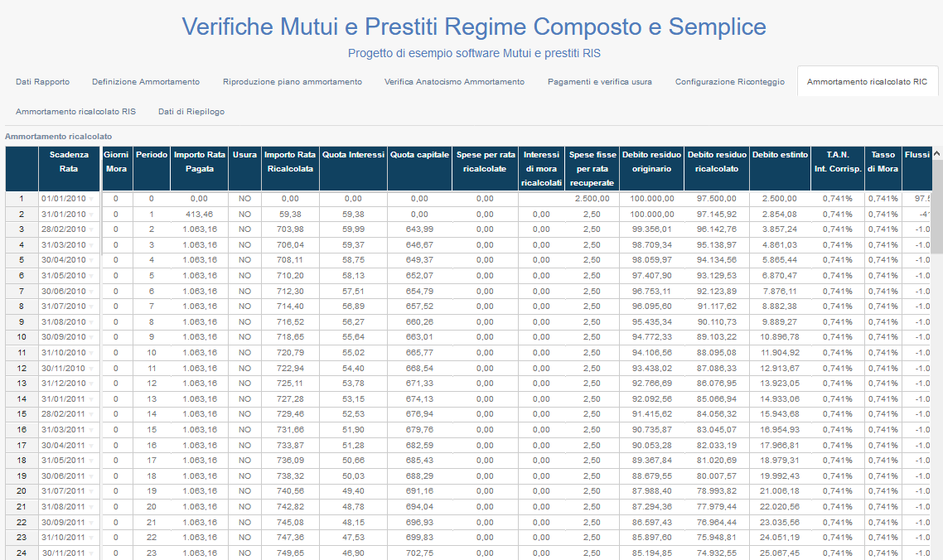
Task: Click Spese per rata ricalcolate header
Action: [x=485, y=168]
